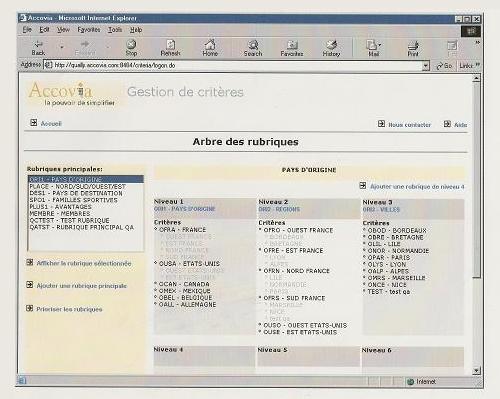Click Prioriser les rubriques link

pyautogui.click(x=69, y=309)
